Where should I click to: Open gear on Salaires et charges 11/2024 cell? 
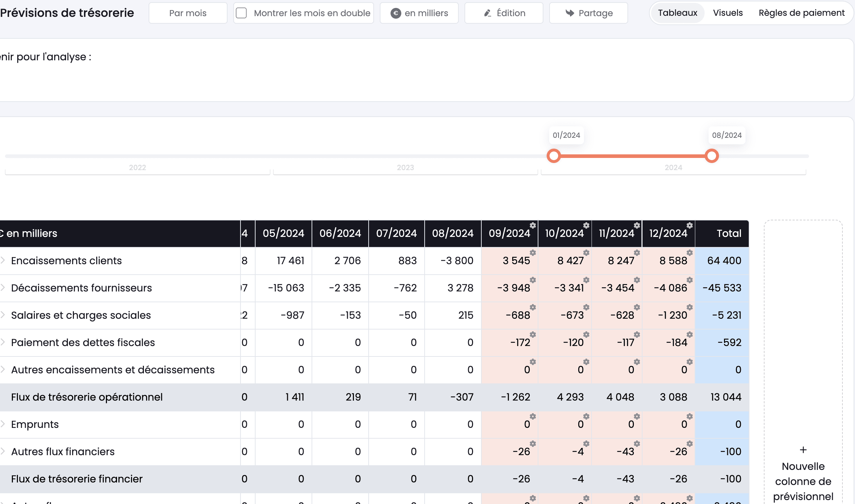(637, 307)
